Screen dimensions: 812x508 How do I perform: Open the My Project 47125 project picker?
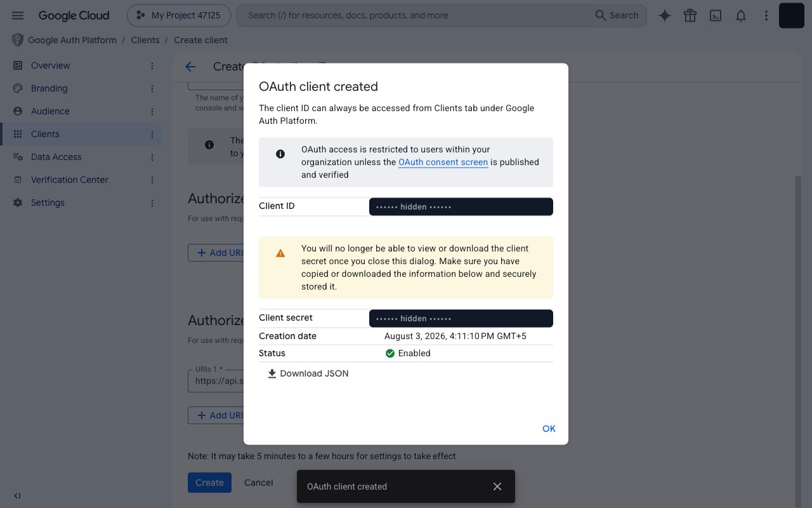coord(178,15)
